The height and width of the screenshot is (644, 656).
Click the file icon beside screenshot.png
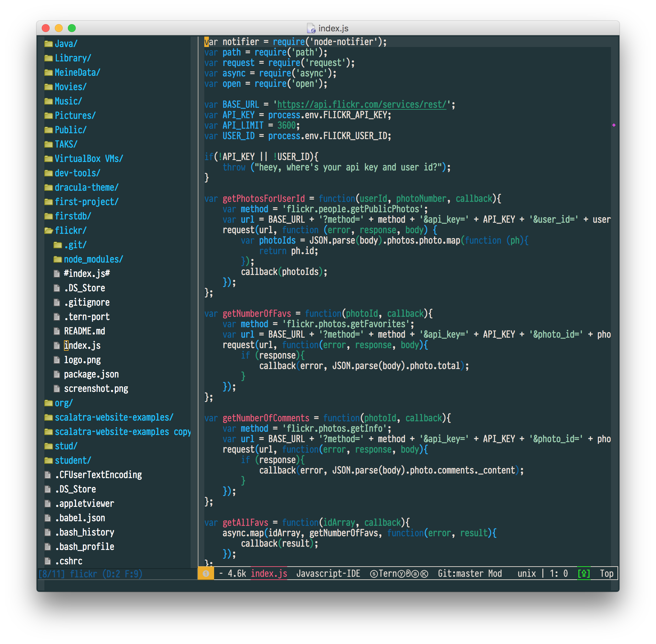[x=57, y=389]
